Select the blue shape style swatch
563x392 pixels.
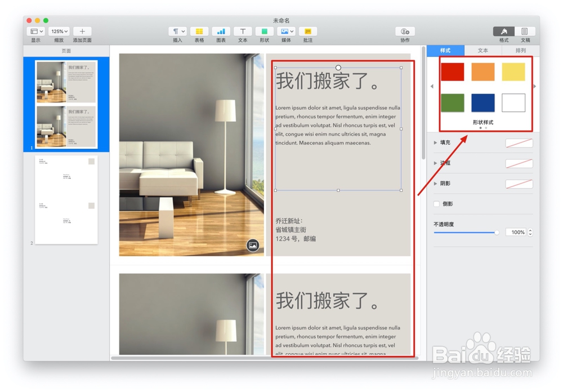[x=483, y=103]
